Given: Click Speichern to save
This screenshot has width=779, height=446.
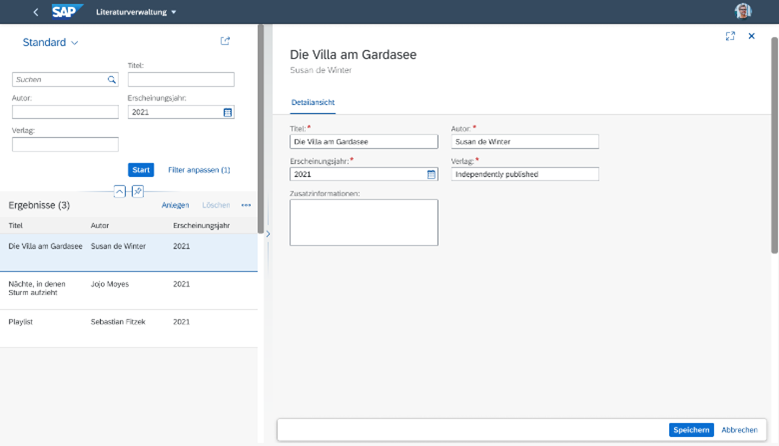Looking at the screenshot, I should 691,430.
